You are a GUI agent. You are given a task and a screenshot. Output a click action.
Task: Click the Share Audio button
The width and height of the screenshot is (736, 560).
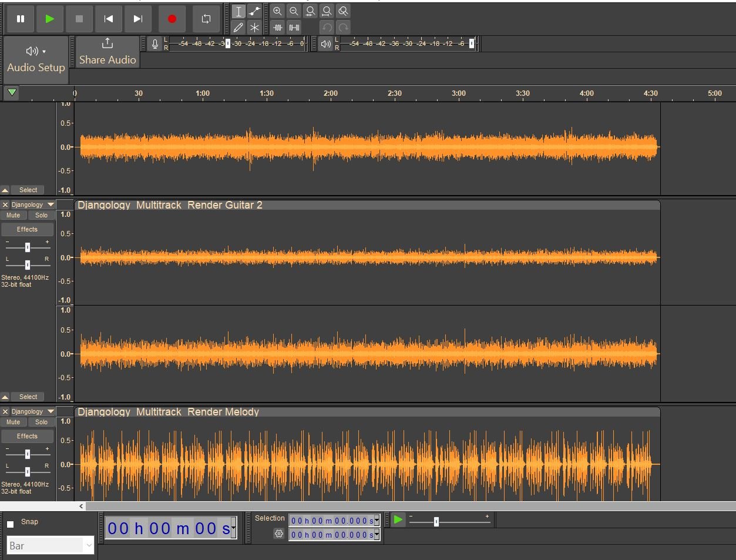(x=107, y=52)
